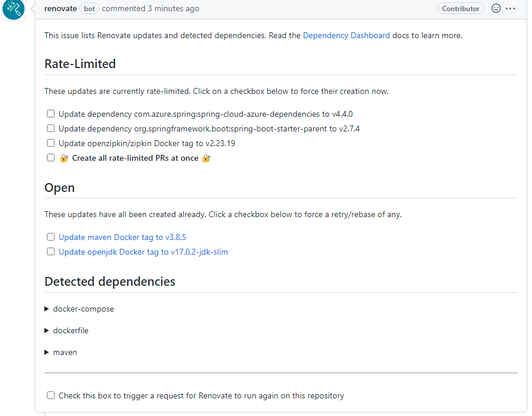Check spring-boot-starter-parent v2.7.4 update box
532x416 pixels.
(50, 128)
